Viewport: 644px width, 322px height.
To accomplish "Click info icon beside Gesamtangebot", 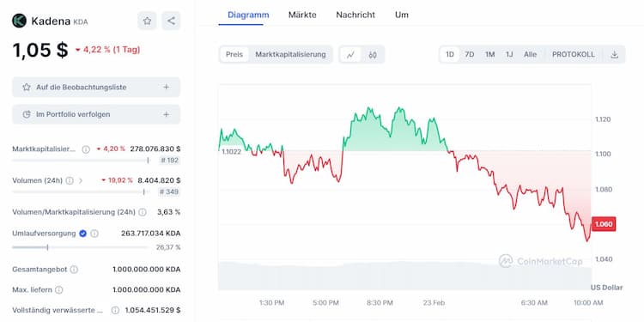I will click(x=74, y=270).
